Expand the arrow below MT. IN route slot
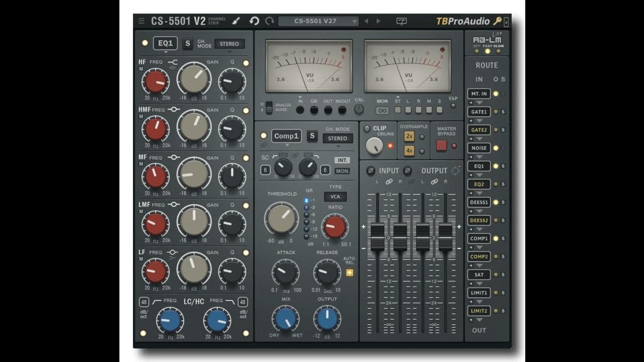Screen dimensions: 644x362 (x=479, y=102)
